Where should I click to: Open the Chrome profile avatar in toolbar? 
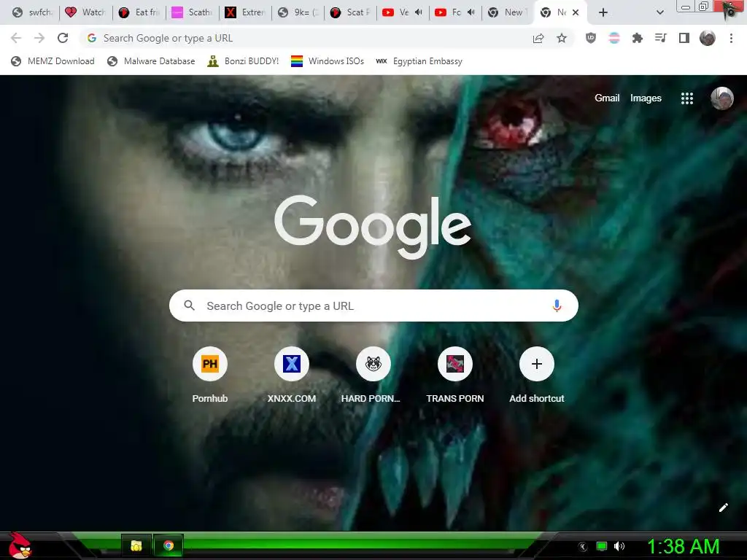pos(708,38)
